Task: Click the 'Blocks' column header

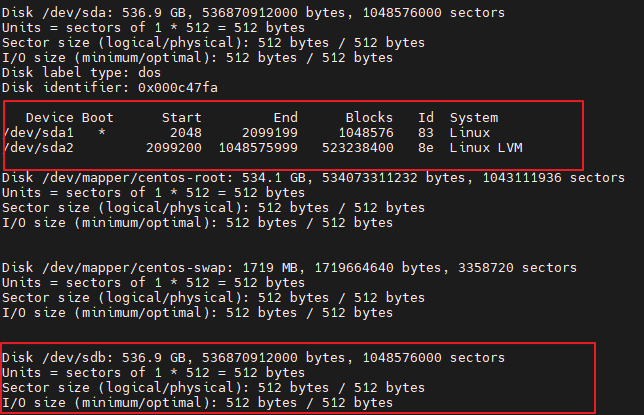Action: pyautogui.click(x=369, y=118)
